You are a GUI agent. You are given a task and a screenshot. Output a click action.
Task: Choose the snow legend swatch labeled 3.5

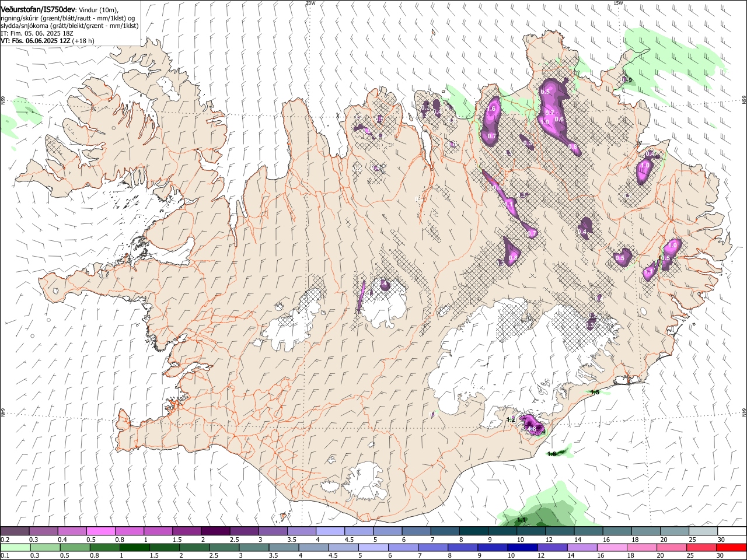(302, 531)
